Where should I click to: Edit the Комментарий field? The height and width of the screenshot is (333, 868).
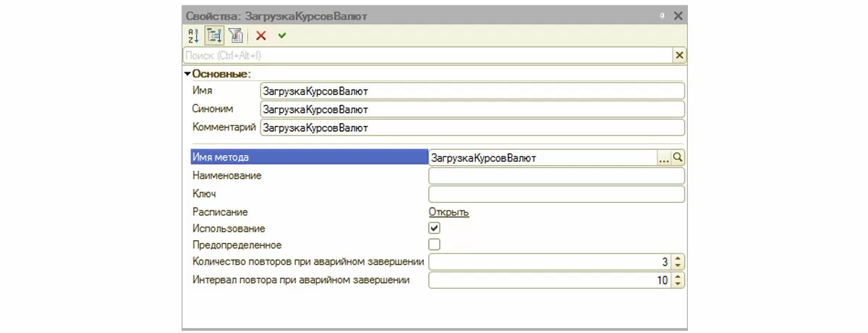point(472,127)
